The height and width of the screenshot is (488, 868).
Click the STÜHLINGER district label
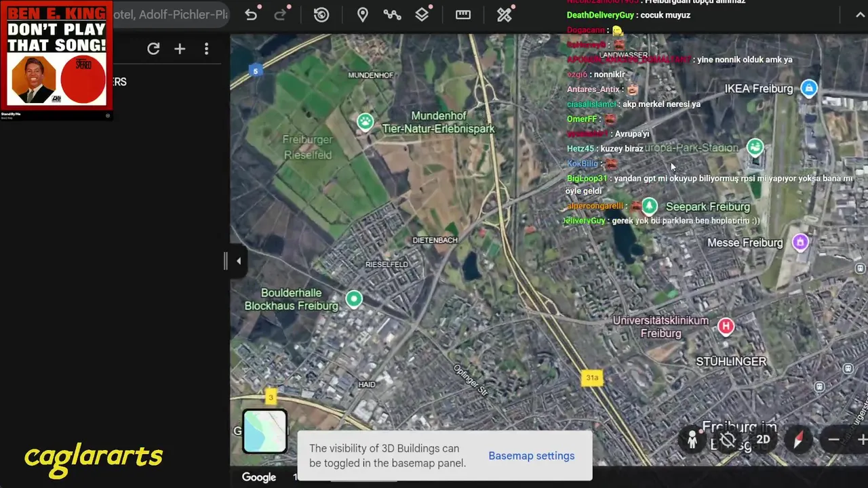[731, 361]
